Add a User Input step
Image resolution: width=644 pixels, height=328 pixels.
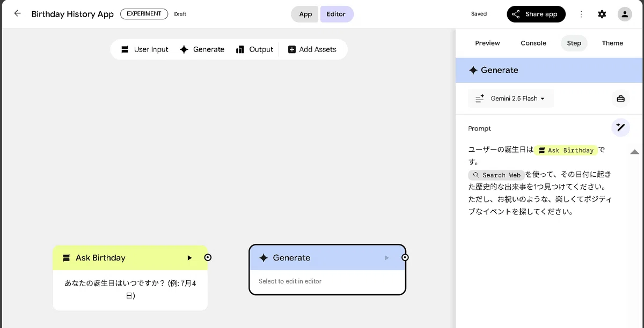pyautogui.click(x=144, y=49)
